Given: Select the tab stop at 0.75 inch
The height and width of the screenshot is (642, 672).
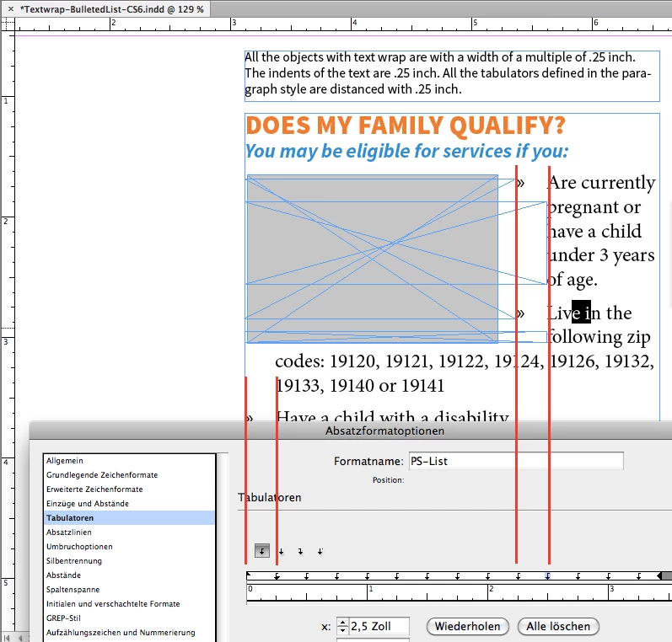Looking at the screenshot, I should tap(337, 576).
